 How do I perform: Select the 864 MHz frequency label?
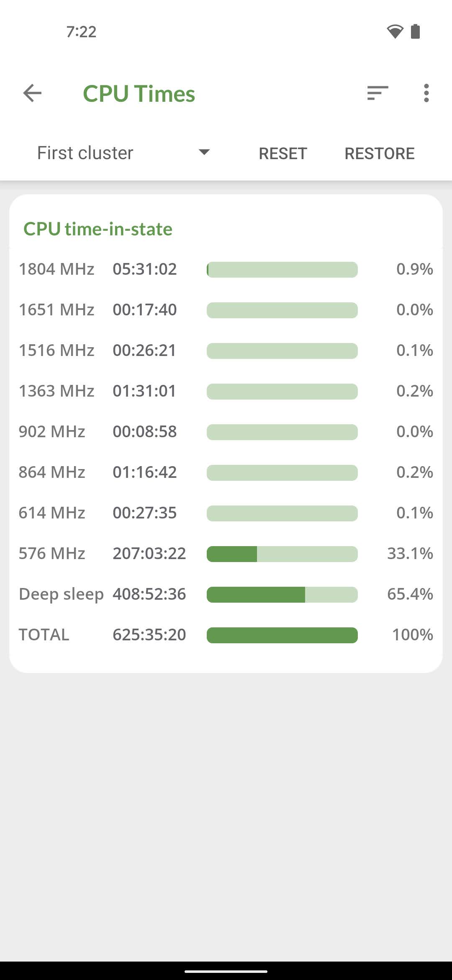pos(52,472)
